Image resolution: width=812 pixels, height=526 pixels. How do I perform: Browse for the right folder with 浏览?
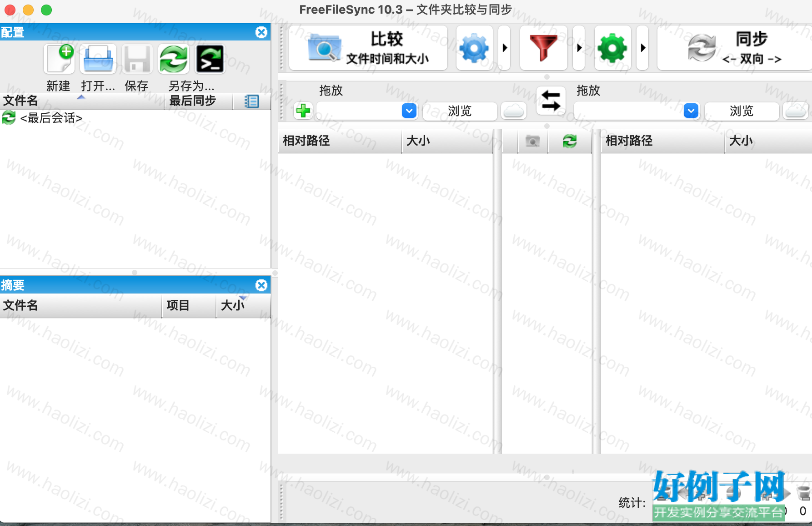[742, 111]
